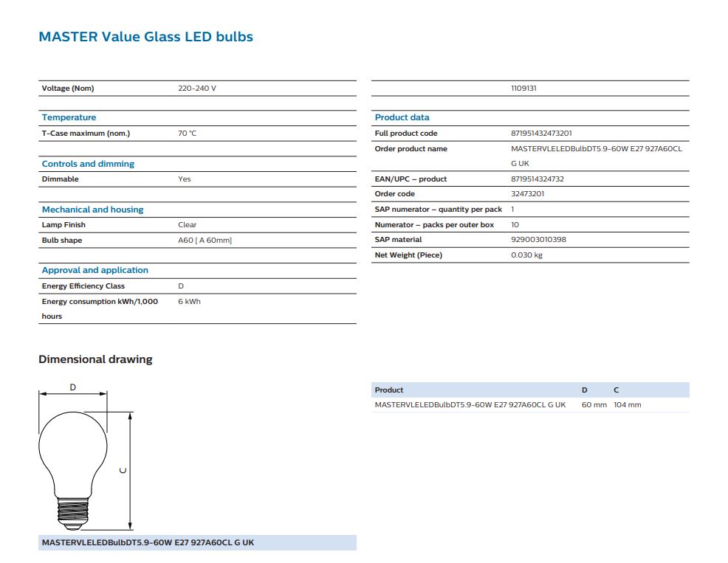Click the Product column header
This screenshot has width=728, height=563.
coord(388,390)
